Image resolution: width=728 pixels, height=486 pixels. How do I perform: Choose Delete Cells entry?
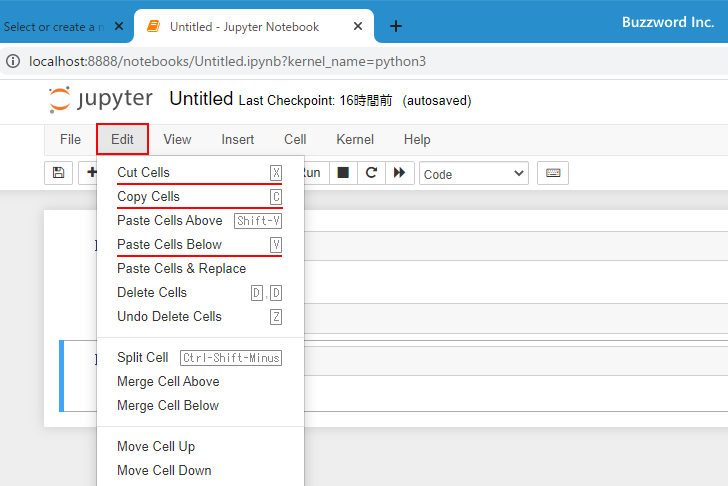(200, 293)
